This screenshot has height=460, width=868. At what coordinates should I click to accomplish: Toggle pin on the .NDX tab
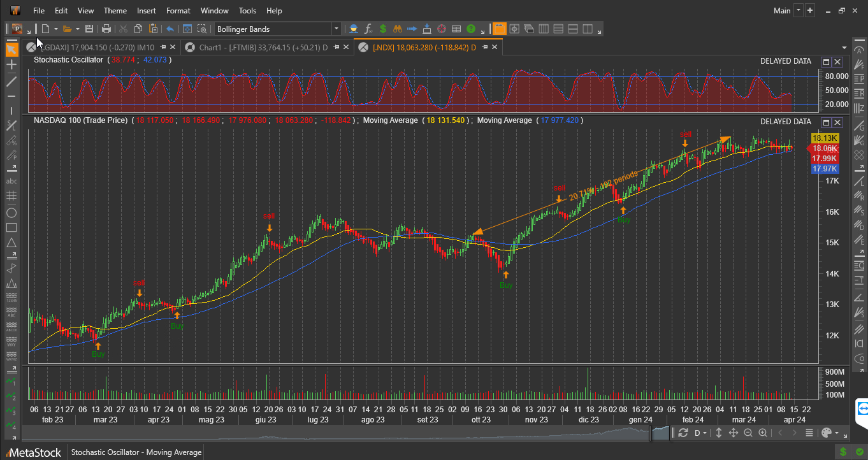(484, 47)
